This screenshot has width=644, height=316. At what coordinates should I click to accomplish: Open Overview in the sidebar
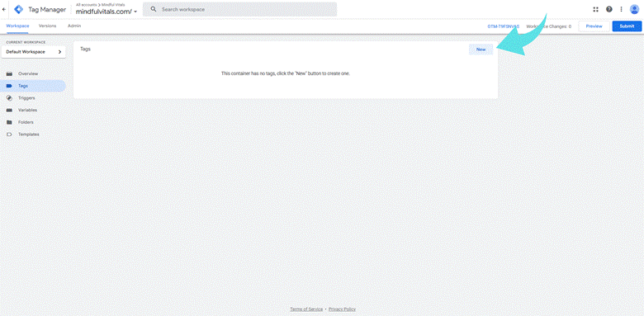tap(33, 74)
